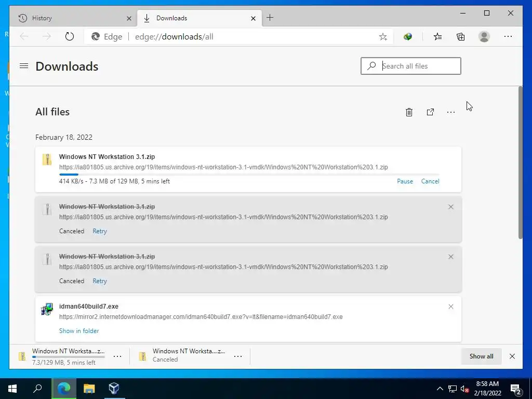Open the profile avatar menu
This screenshot has height=399, width=532.
(484, 37)
